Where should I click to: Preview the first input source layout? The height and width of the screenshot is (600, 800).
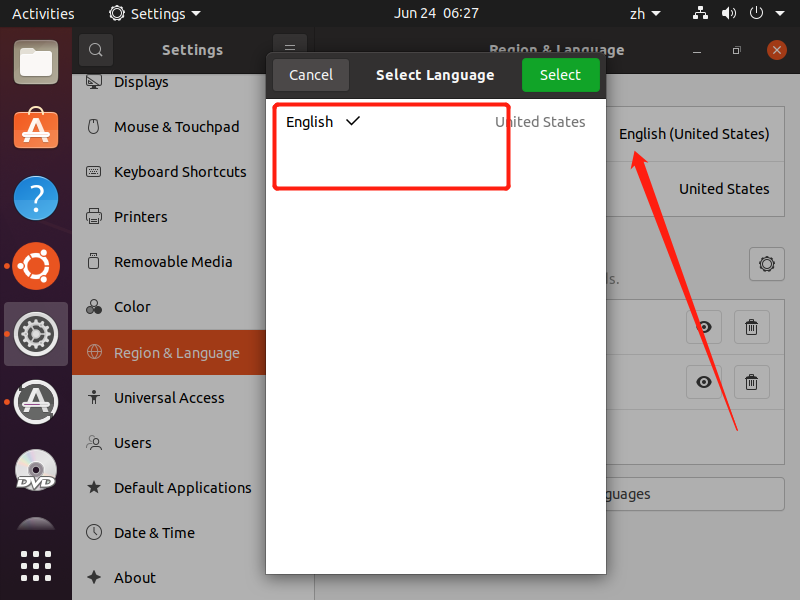(x=704, y=327)
